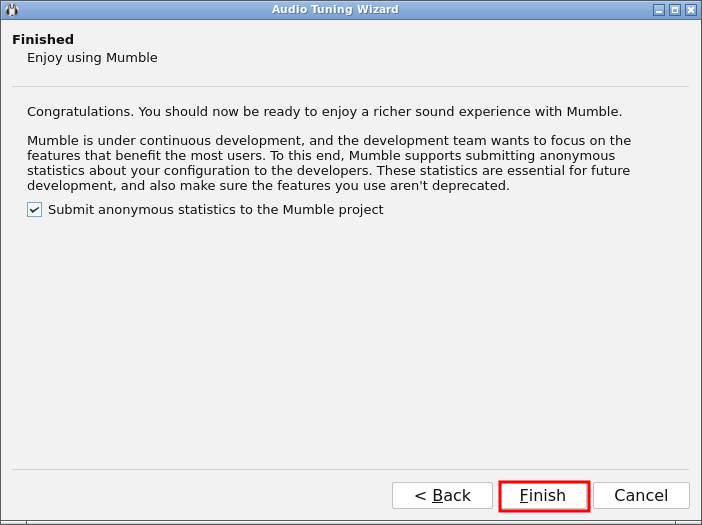
Task: Click the 'Audio Tuning Wizard' title bar text
Action: [x=334, y=9]
